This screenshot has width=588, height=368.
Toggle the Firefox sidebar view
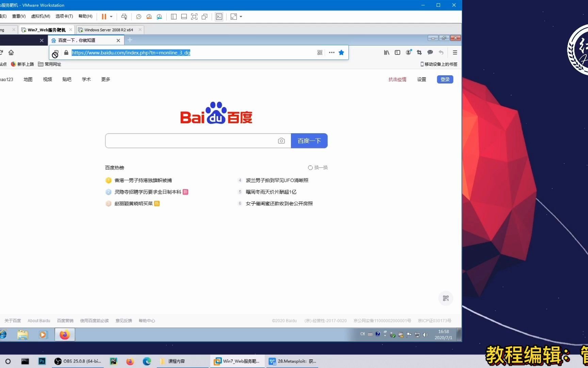(x=397, y=52)
